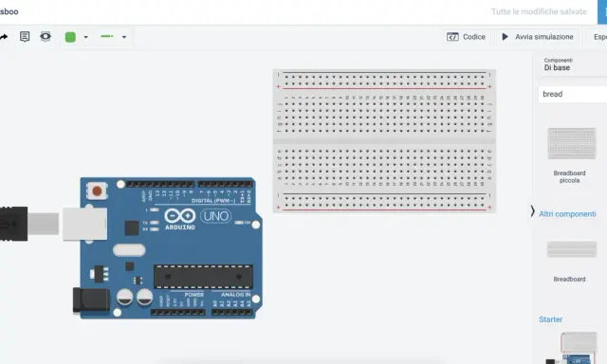
Task: Click the Arduino USB port connector
Action: pyautogui.click(x=84, y=224)
